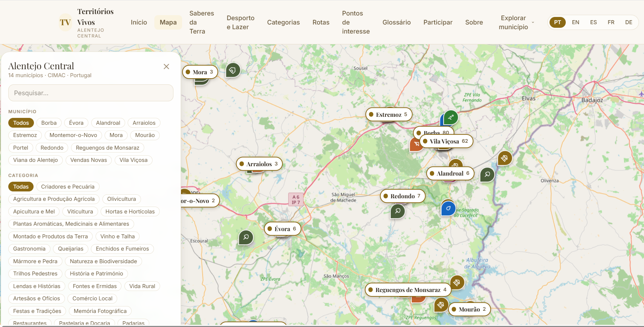Image resolution: width=644 pixels, height=327 pixels.
Task: Filter by Memória Fotográfica category
Action: pyautogui.click(x=100, y=311)
